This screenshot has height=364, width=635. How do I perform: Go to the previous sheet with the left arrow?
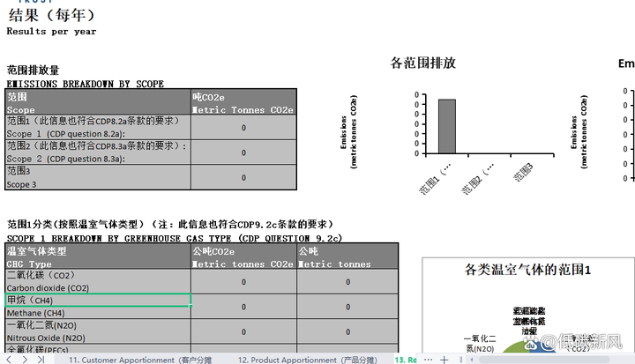[9, 359]
